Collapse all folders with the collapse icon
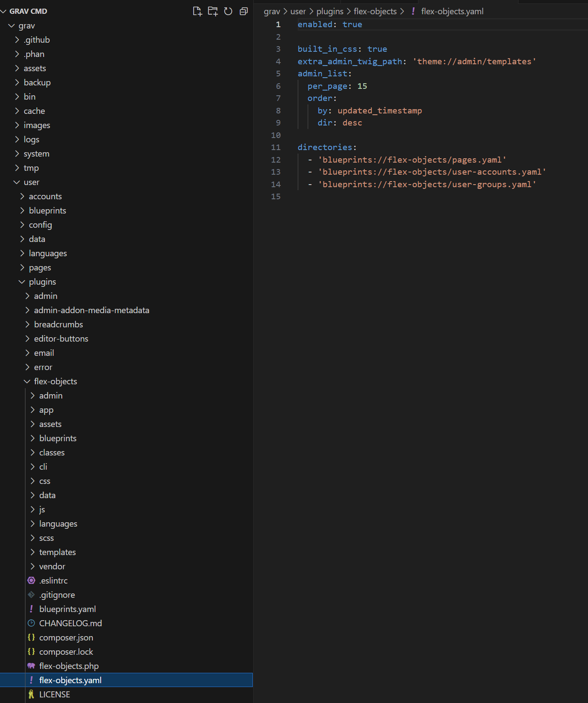 (x=244, y=11)
